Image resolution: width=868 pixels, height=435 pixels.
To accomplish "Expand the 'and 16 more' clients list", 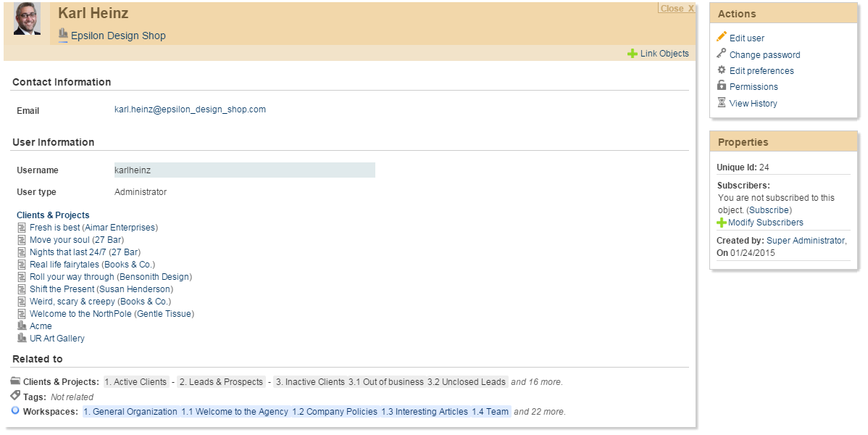I will click(536, 382).
